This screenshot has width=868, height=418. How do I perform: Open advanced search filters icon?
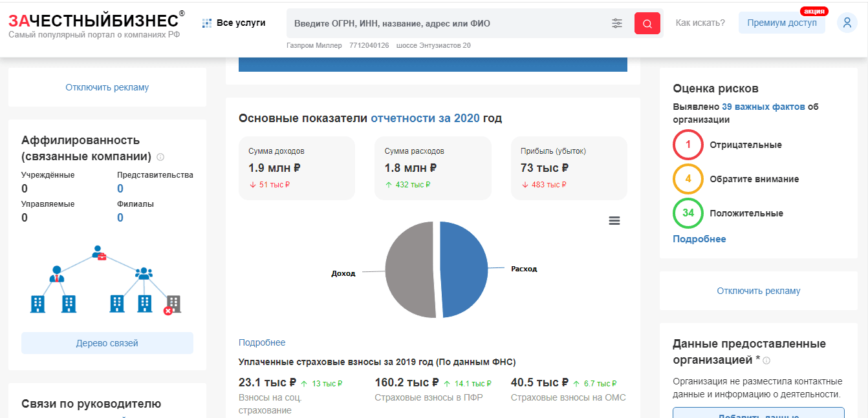(617, 23)
